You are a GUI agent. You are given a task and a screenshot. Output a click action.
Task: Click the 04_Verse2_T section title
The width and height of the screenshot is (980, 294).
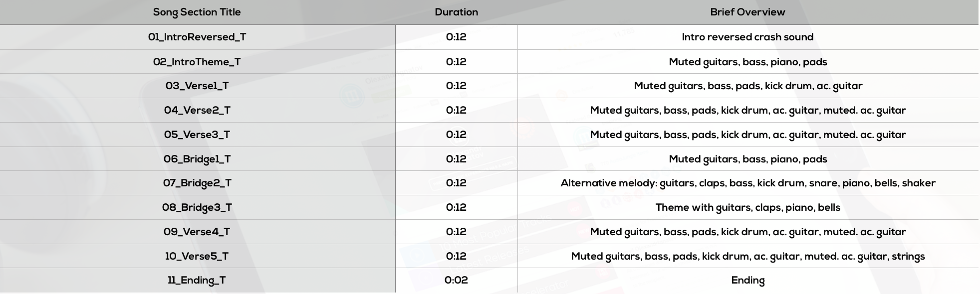click(197, 110)
